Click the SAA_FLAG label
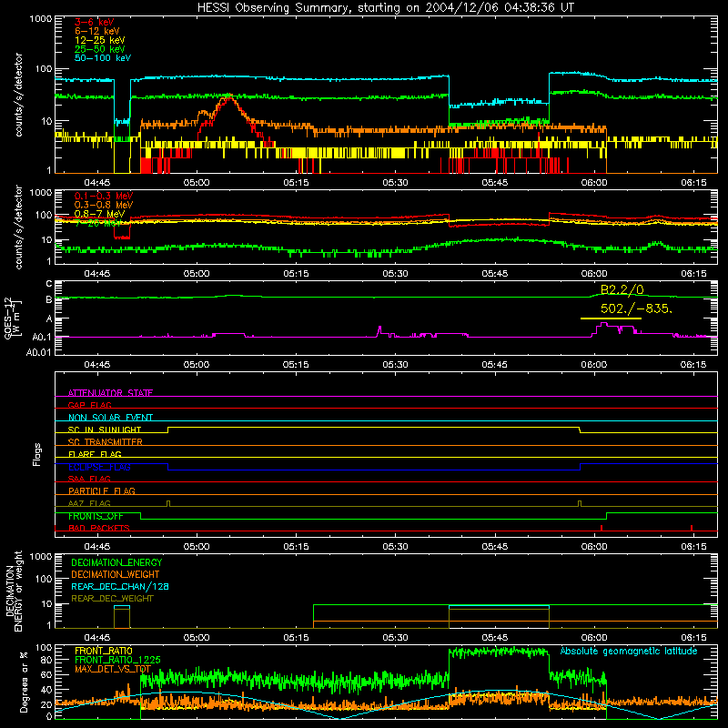Viewport: 728px width, 728px height. point(89,479)
